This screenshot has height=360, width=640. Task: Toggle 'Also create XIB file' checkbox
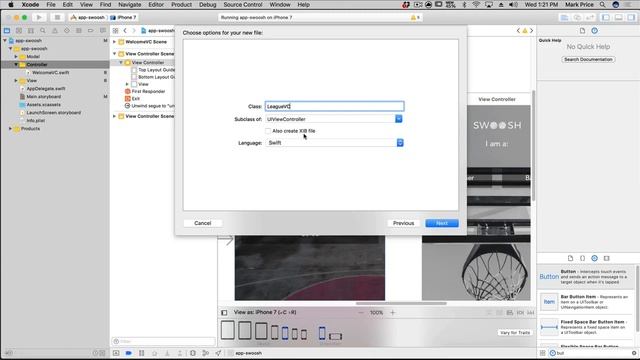click(268, 131)
